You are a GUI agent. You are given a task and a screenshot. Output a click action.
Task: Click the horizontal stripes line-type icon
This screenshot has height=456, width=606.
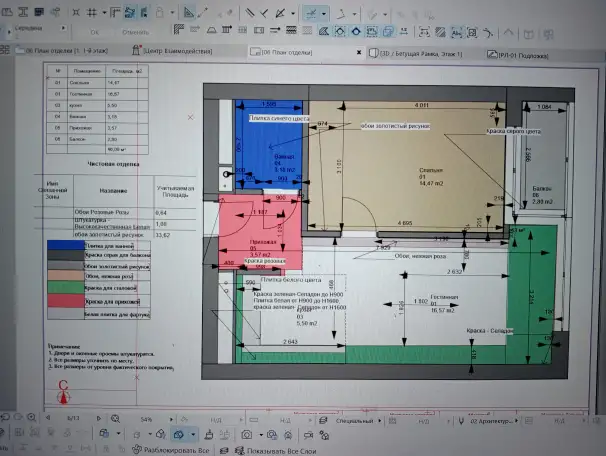(x=291, y=30)
